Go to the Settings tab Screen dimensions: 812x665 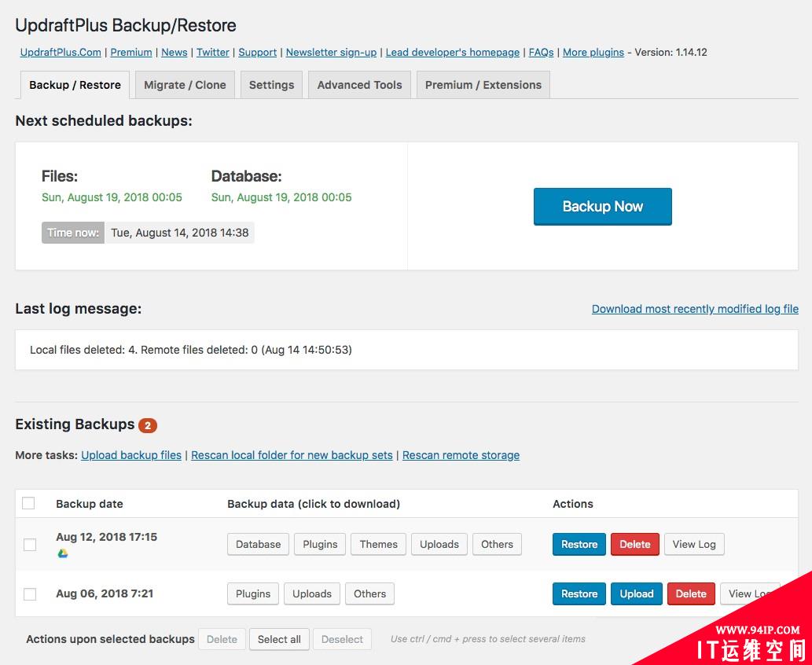tap(271, 85)
